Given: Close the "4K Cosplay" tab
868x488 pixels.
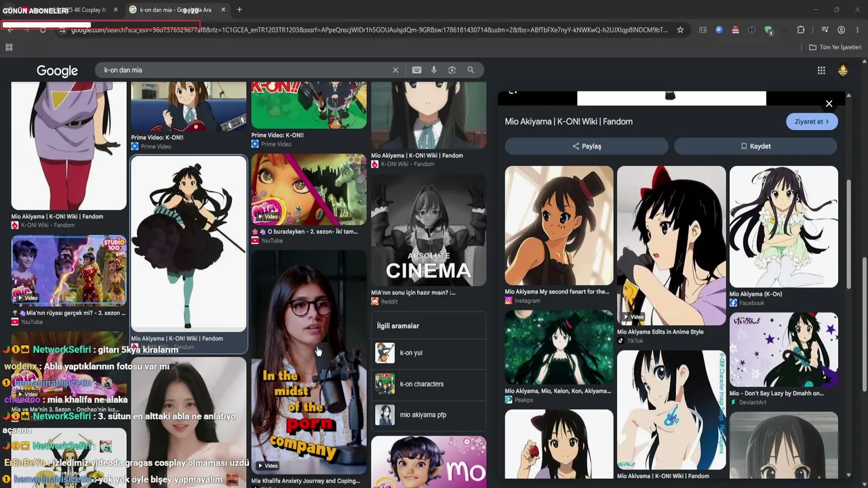Looking at the screenshot, I should coord(115,9).
